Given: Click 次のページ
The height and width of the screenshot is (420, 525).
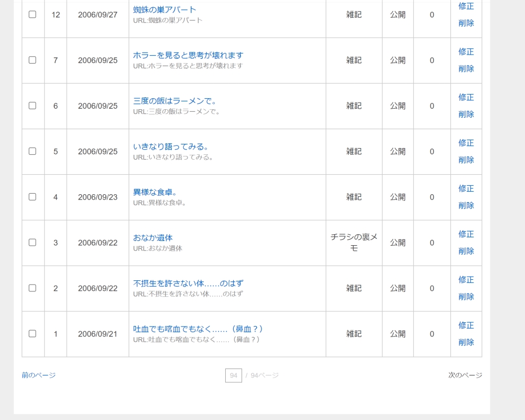Looking at the screenshot, I should pyautogui.click(x=465, y=375).
